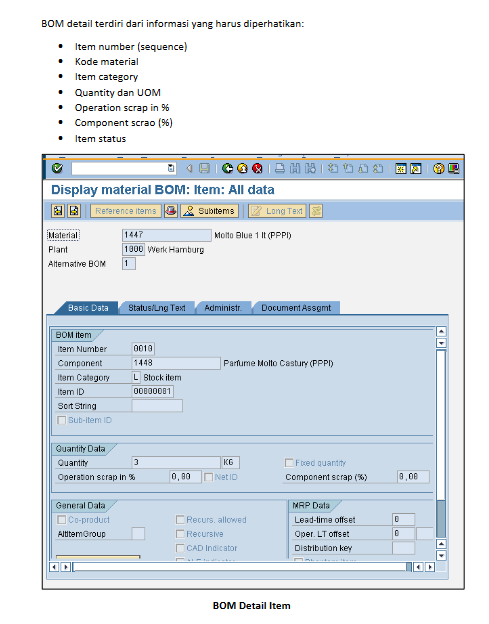
Task: Toggle the Recursive checkbox
Action: pos(180,534)
